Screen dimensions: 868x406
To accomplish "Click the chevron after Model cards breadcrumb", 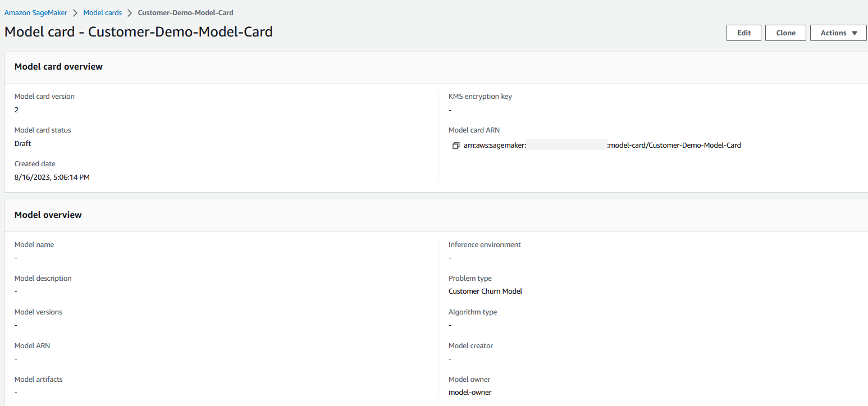I will 130,12.
